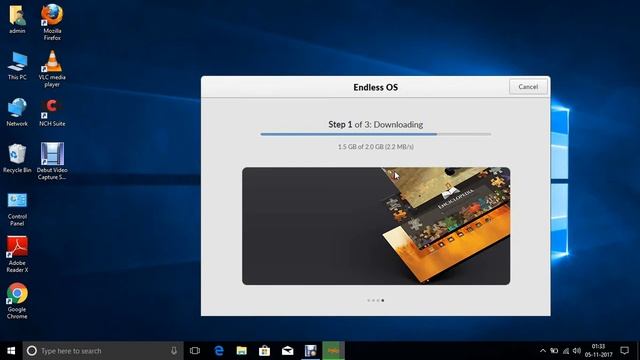This screenshot has height=360, width=640.
Task: Click the taskbar search box
Action: 103,351
